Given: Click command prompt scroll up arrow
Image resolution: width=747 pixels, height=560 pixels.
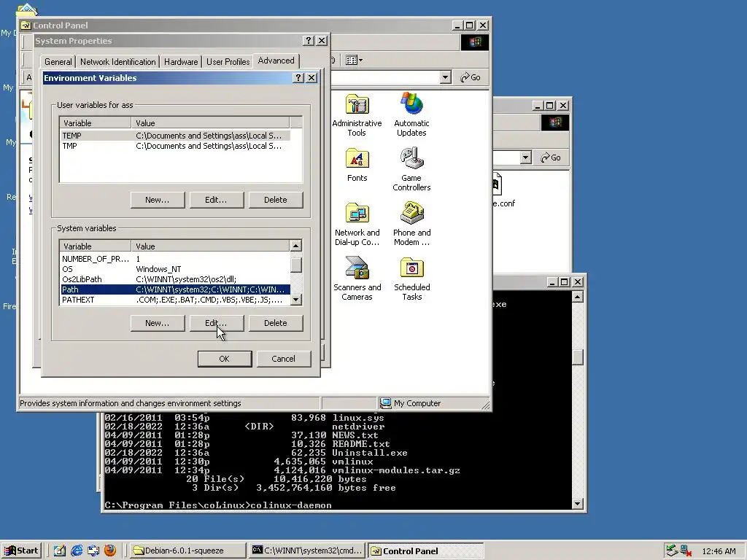Looking at the screenshot, I should click(578, 297).
